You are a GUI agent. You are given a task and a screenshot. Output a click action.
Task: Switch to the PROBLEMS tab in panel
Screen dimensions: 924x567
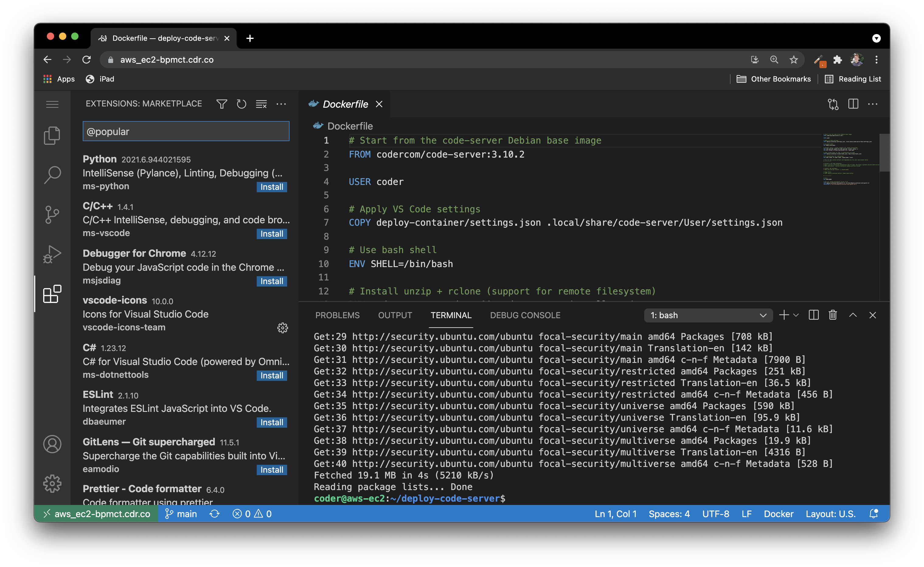click(x=337, y=314)
